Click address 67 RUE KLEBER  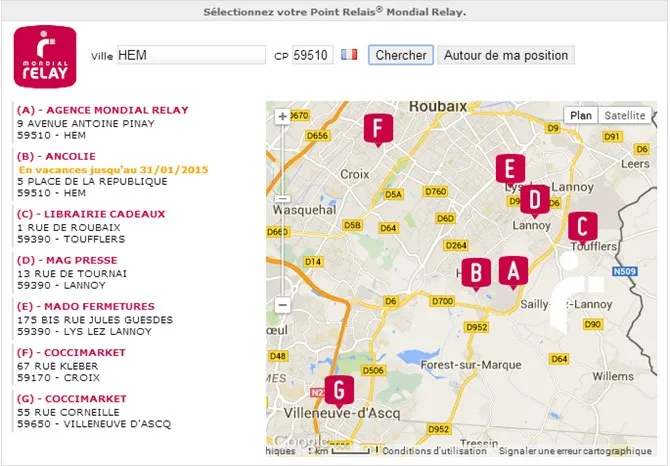click(x=58, y=366)
